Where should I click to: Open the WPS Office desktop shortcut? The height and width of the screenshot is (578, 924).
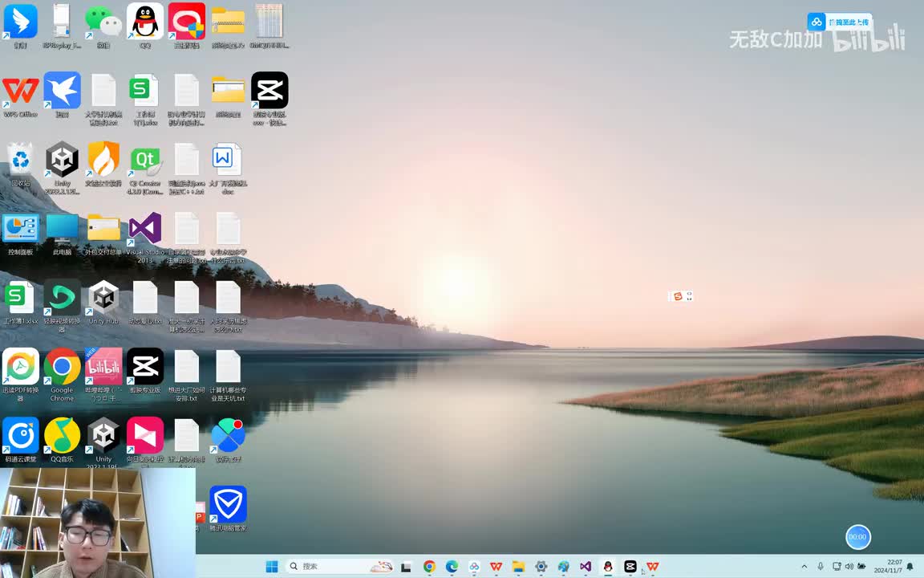pyautogui.click(x=21, y=91)
